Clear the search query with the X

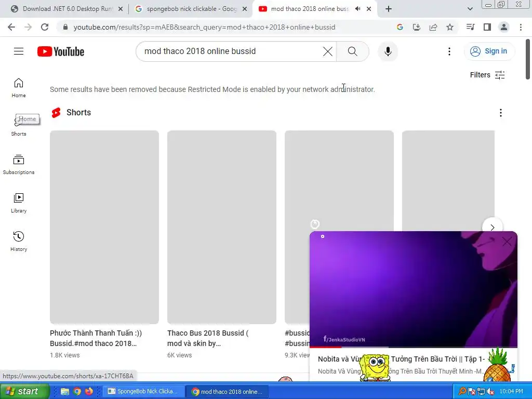coord(328,51)
